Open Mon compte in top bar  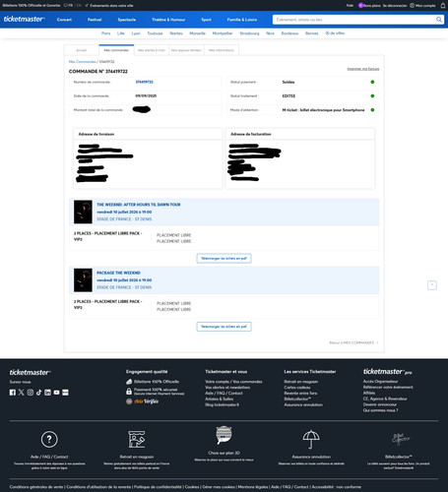[x=422, y=6]
